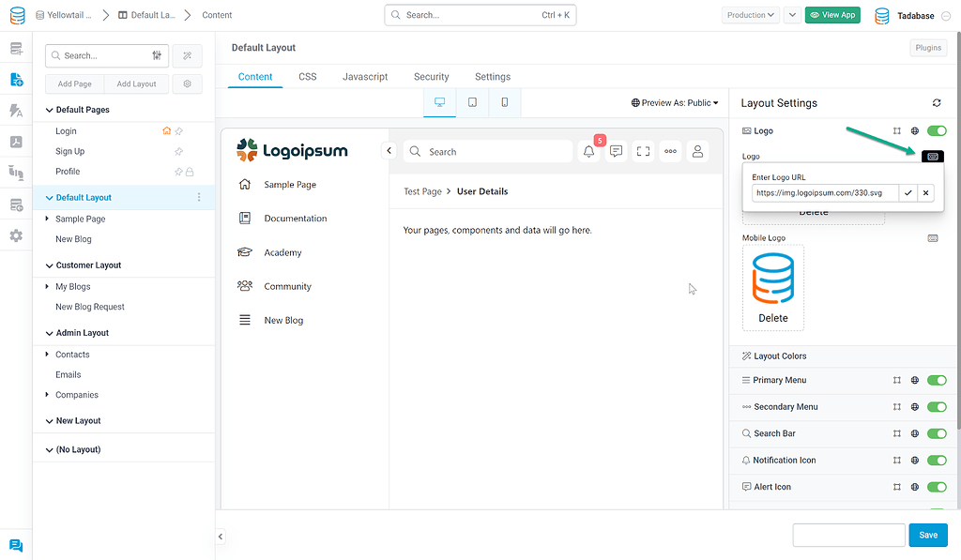Click the notification bell in preview
The height and width of the screenshot is (560, 961).
pyautogui.click(x=589, y=151)
